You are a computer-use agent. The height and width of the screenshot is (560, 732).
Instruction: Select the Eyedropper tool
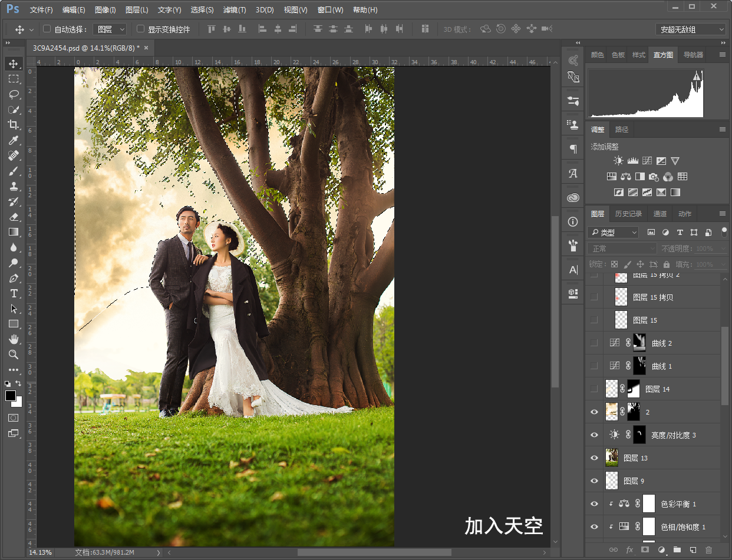(13, 140)
